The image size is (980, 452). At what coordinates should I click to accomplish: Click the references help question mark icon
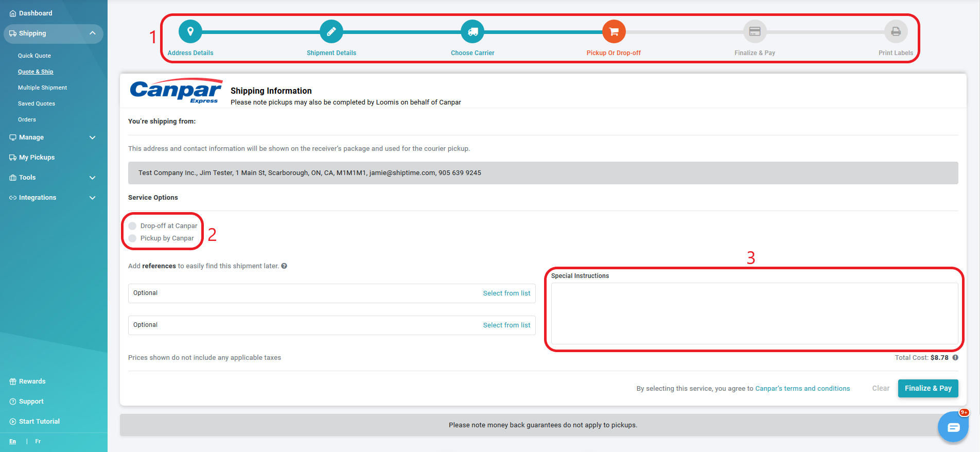284,266
